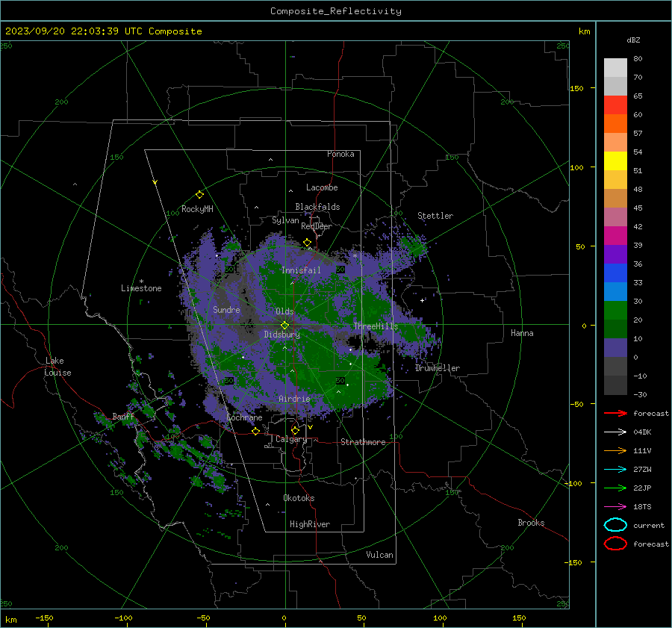Click the red 60 dBZ color swatch
This screenshot has height=628, width=672.
coord(615,105)
